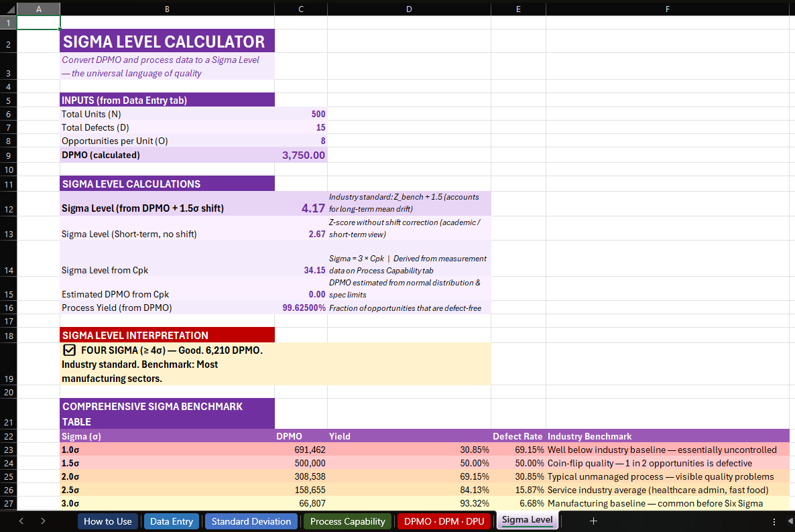This screenshot has height=532, width=795.
Task: Open the DPMO · DPM · DPU tab
Action: (x=444, y=521)
